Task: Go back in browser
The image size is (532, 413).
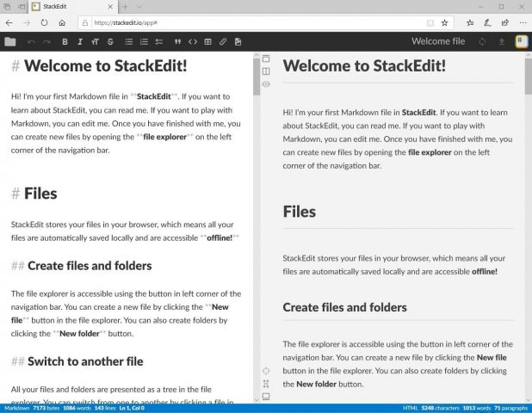Action: (x=9, y=22)
